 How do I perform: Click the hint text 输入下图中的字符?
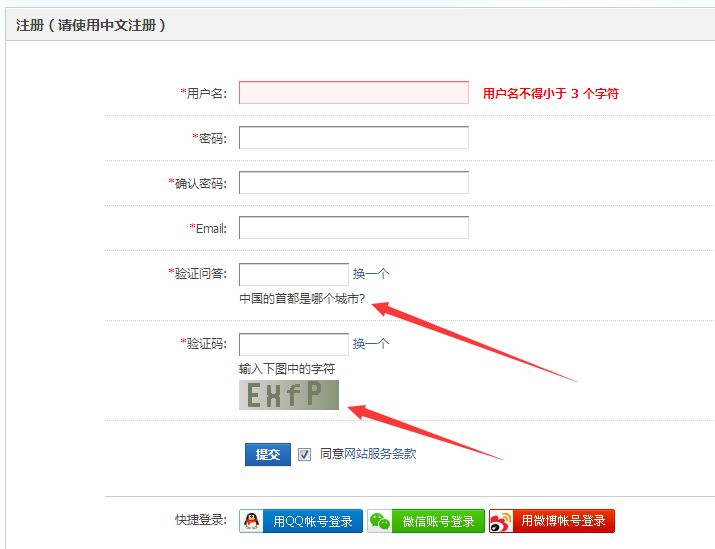287,368
